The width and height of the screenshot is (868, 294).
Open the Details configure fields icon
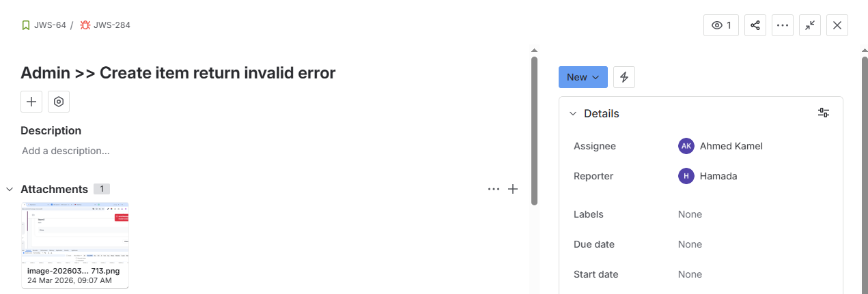824,113
